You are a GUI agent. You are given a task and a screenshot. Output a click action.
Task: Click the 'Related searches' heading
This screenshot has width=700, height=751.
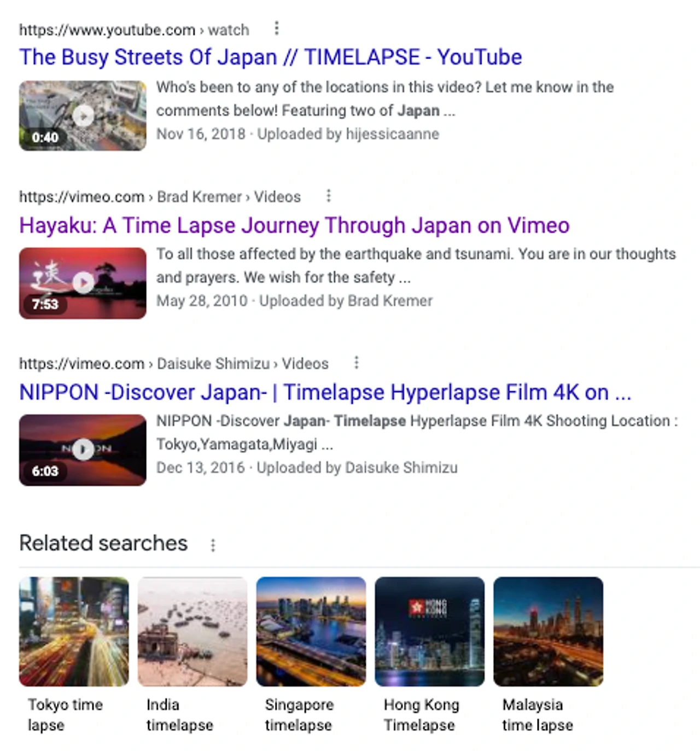[x=103, y=543]
